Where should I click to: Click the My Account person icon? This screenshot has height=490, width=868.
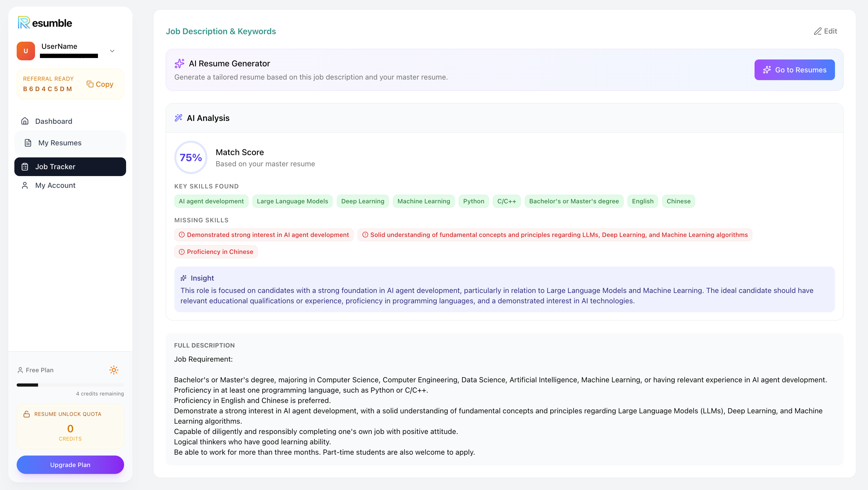(x=25, y=185)
